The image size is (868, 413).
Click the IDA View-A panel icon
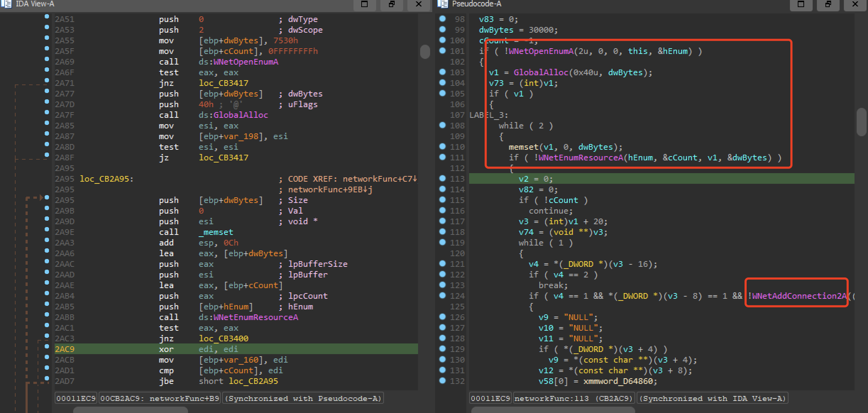coord(6,4)
